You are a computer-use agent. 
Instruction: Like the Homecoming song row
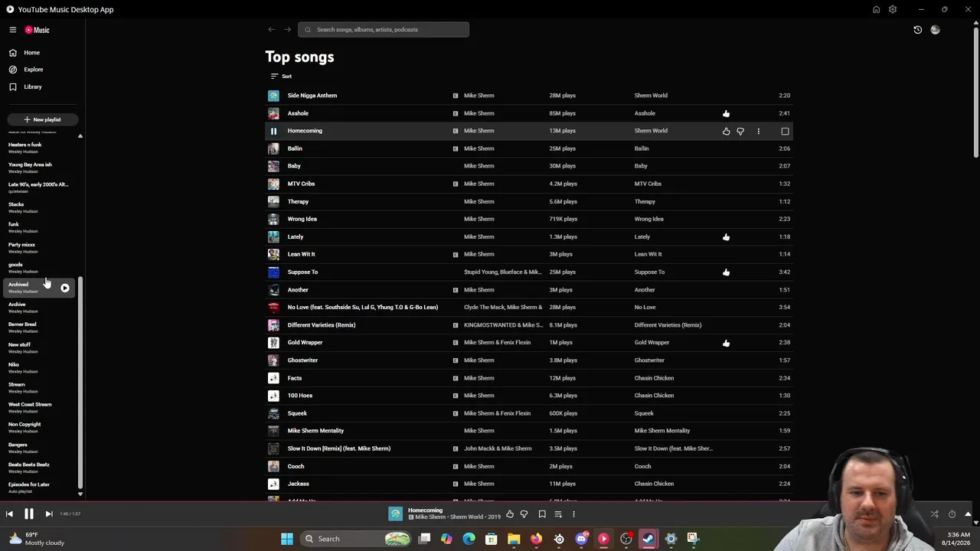point(726,131)
